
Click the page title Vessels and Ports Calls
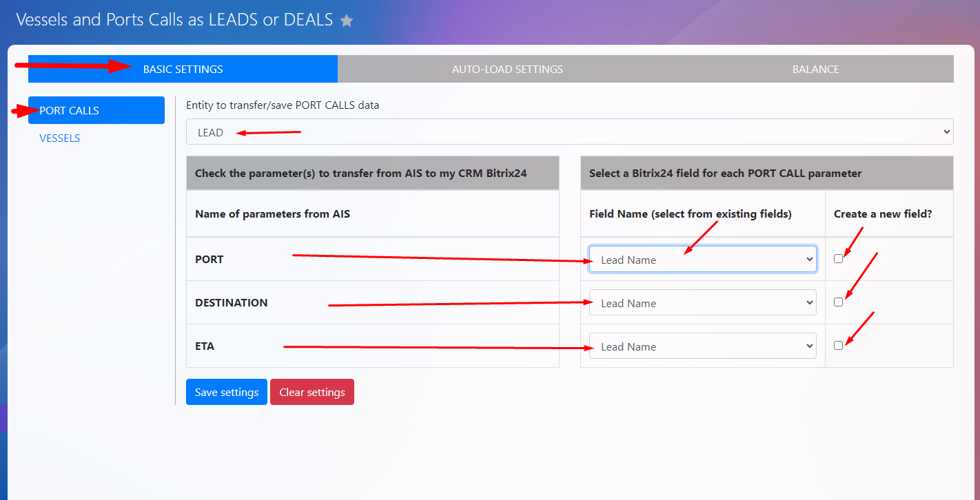coord(174,20)
